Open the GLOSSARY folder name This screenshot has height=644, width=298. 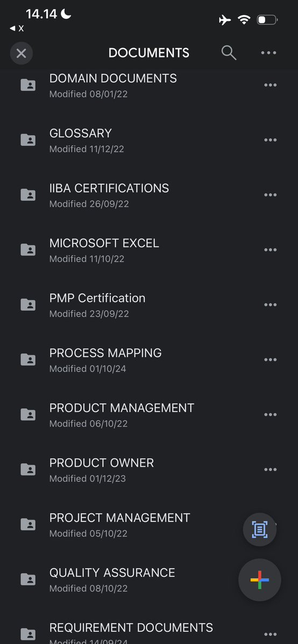click(81, 133)
